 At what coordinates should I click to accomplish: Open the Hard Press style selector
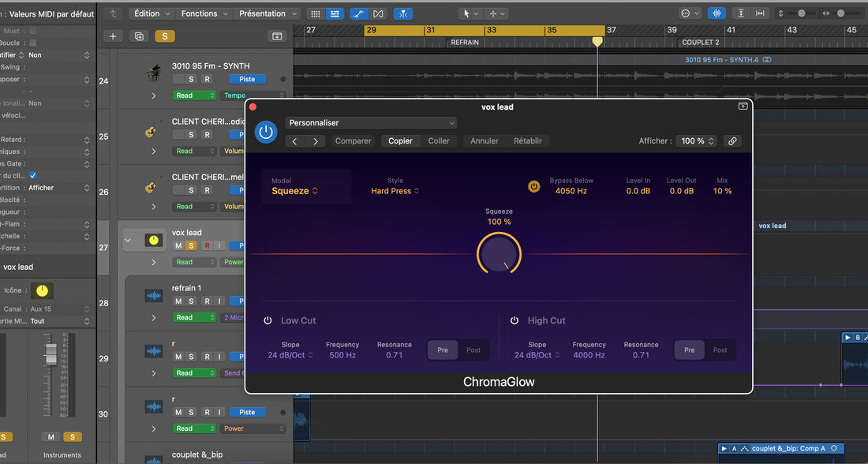point(394,190)
